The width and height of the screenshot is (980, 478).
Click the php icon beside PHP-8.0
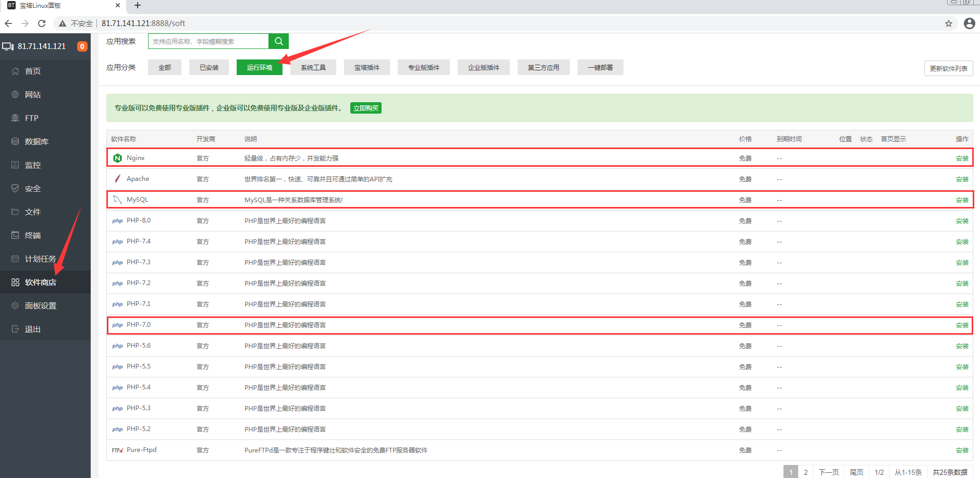click(117, 221)
